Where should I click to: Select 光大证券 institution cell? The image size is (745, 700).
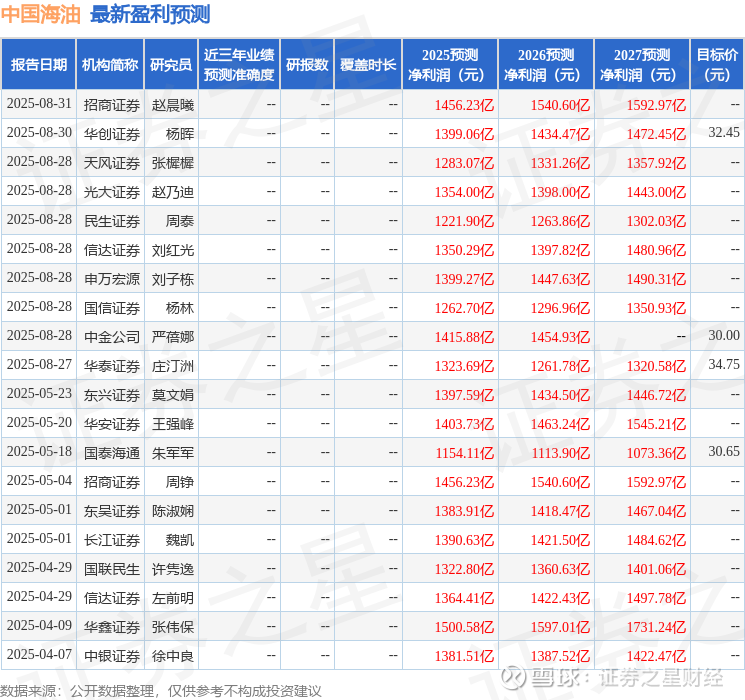point(112,192)
